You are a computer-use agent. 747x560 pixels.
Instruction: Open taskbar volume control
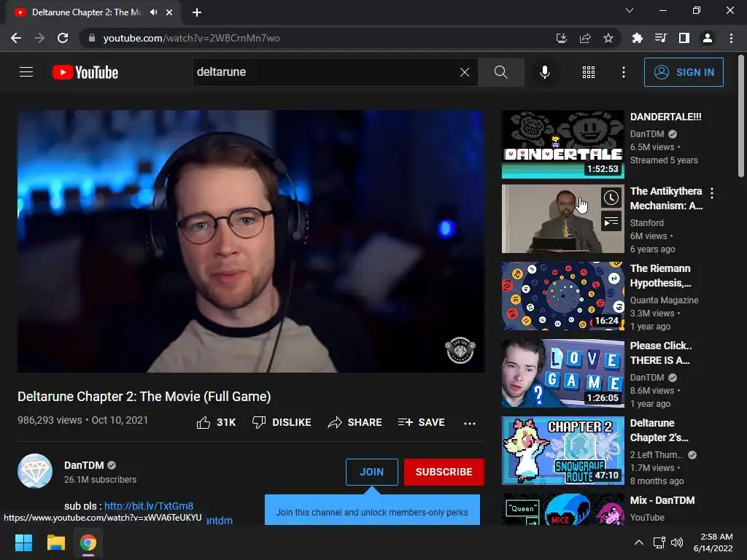[x=677, y=542]
